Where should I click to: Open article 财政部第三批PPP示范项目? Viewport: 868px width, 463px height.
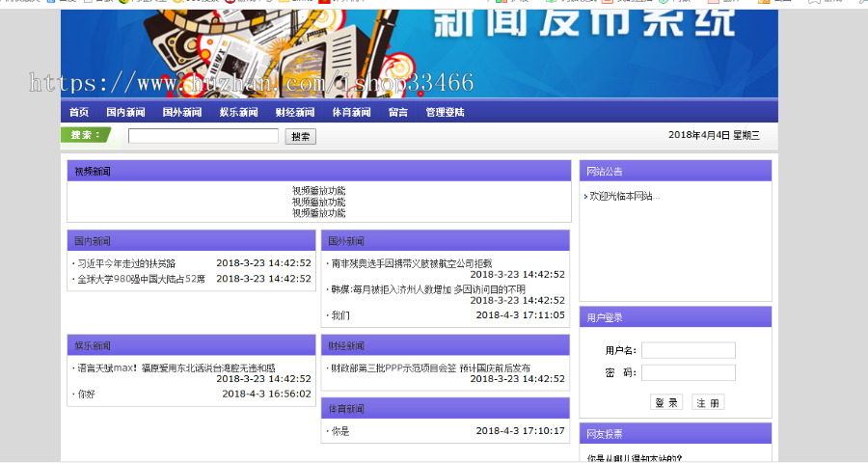click(x=431, y=368)
